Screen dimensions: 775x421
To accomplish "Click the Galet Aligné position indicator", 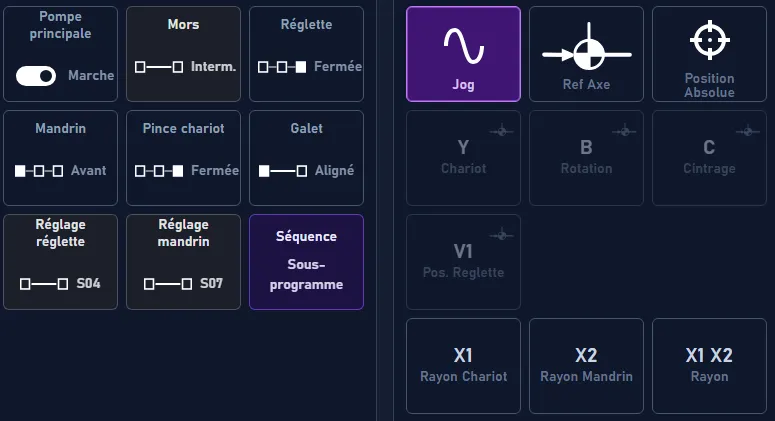I will pyautogui.click(x=283, y=171).
